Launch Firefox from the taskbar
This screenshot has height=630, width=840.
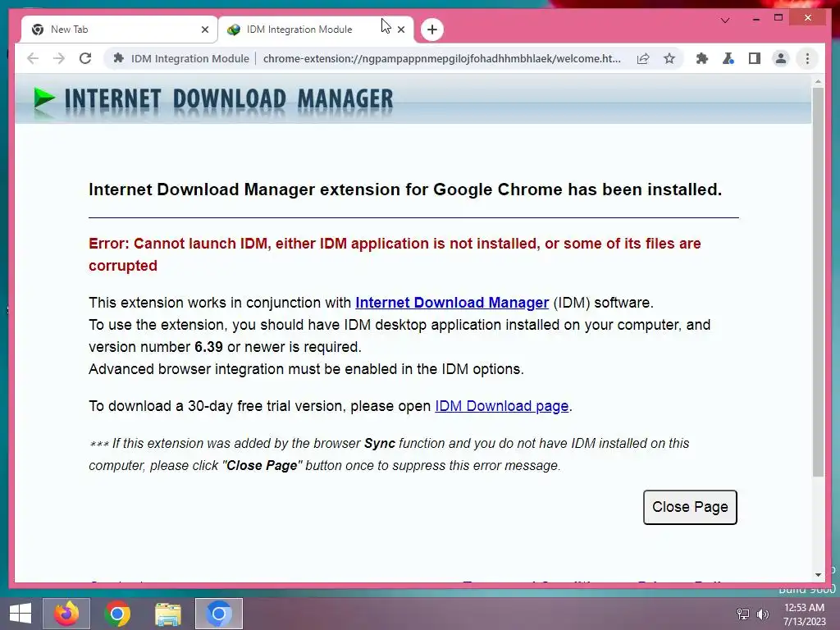point(66,614)
